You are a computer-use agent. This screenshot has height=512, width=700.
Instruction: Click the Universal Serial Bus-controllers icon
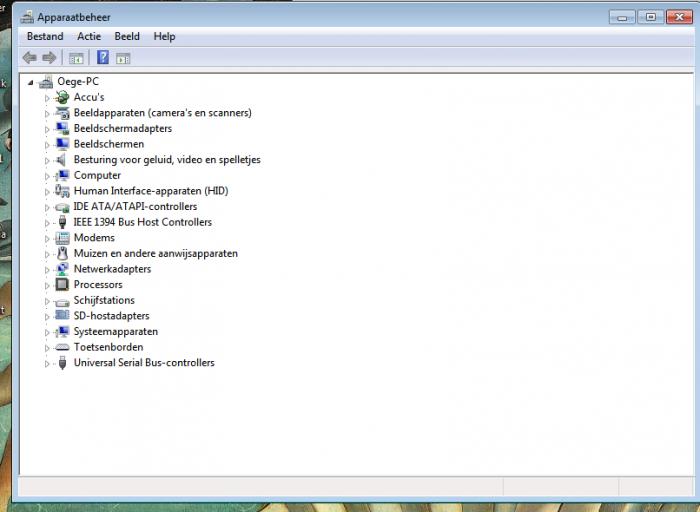[x=62, y=363]
